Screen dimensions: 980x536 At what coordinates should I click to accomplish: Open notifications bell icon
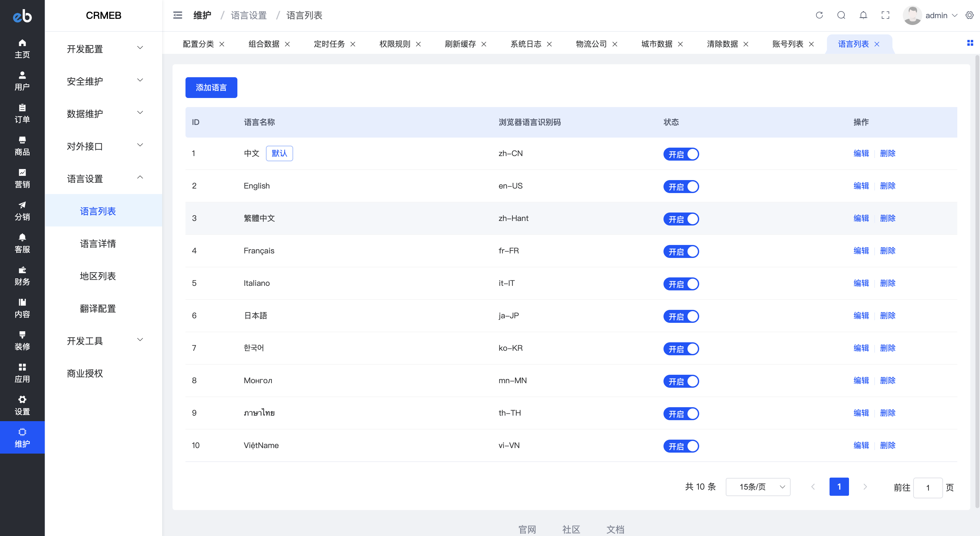tap(863, 15)
